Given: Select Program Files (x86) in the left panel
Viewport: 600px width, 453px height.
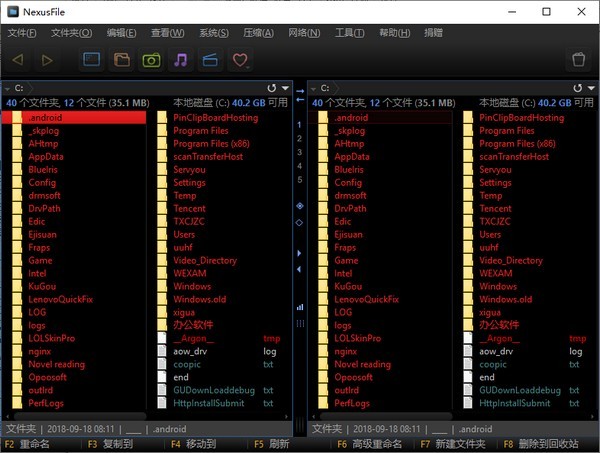Looking at the screenshot, I should tap(211, 143).
